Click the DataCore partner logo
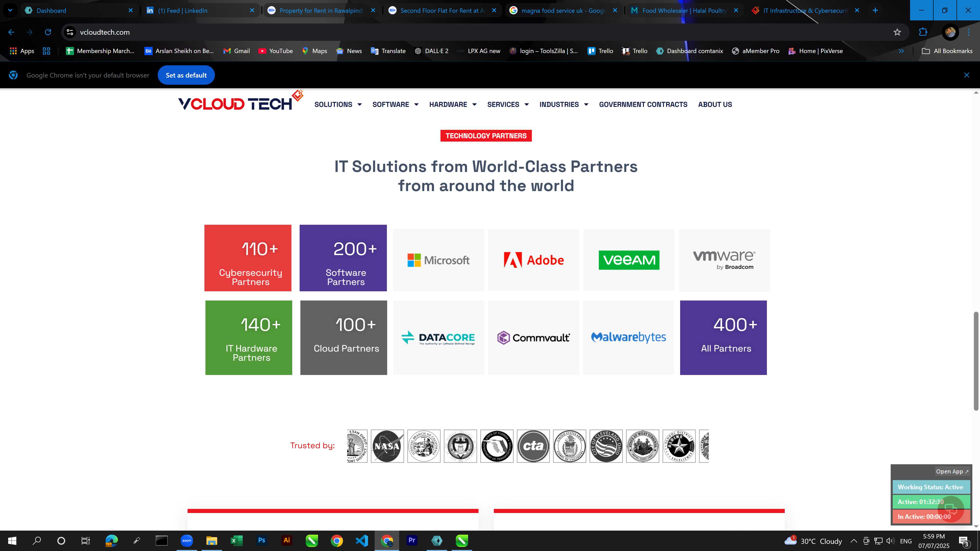The width and height of the screenshot is (980, 551). (438, 338)
